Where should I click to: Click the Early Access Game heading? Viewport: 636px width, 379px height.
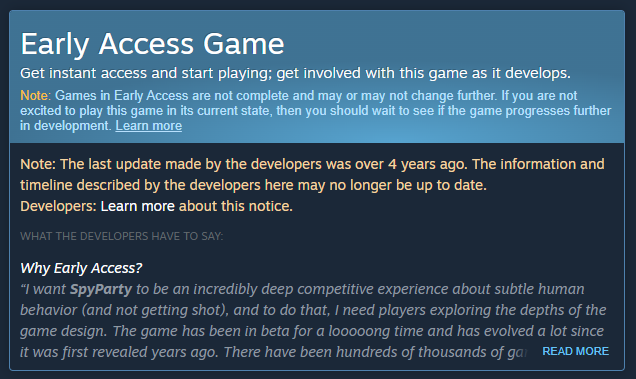coord(152,44)
